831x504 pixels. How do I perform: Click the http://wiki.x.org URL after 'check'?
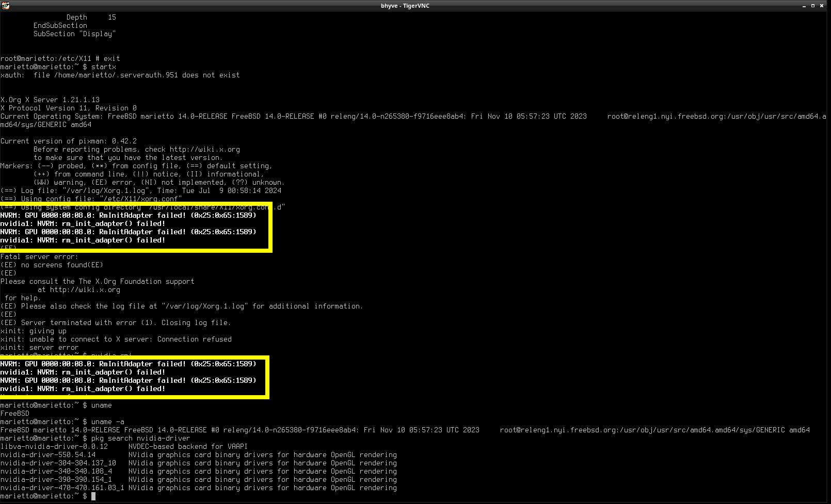205,150
